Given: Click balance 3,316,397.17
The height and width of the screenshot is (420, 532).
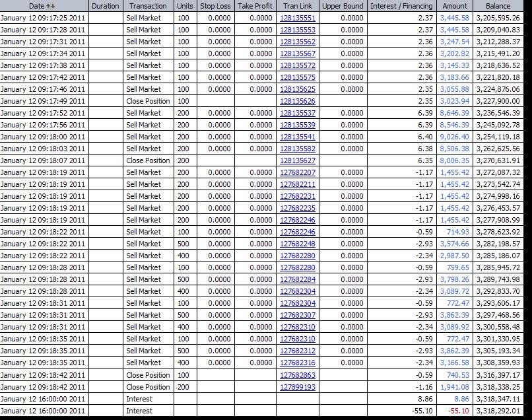Looking at the screenshot, I should [498, 375].
